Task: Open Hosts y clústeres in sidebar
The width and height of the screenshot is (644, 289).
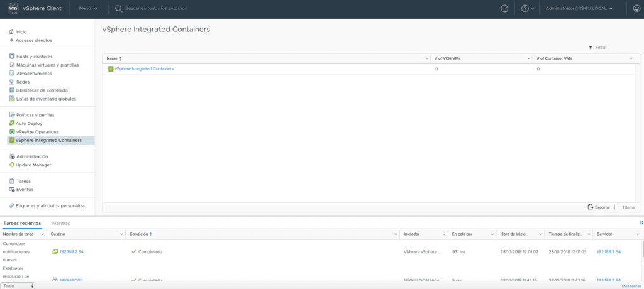Action: point(34,57)
